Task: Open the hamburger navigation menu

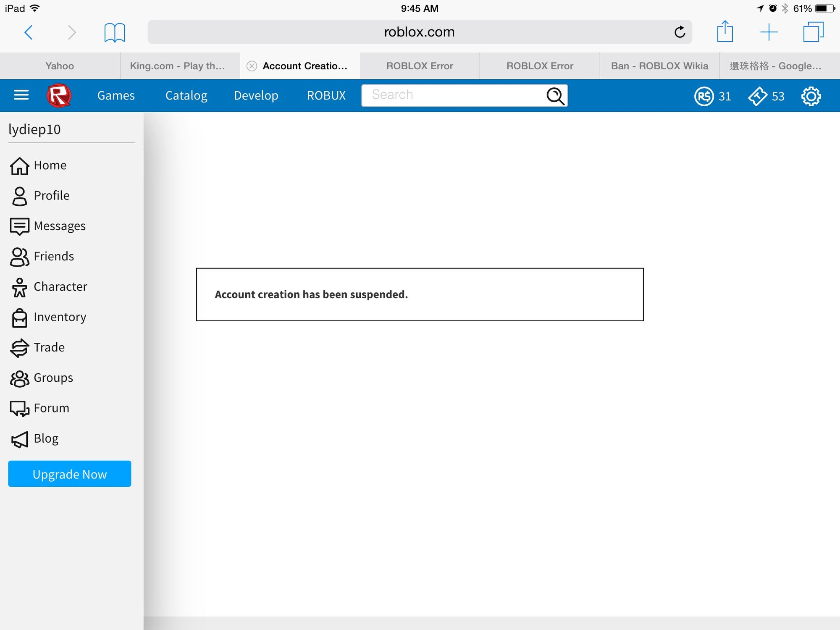Action: coord(21,95)
